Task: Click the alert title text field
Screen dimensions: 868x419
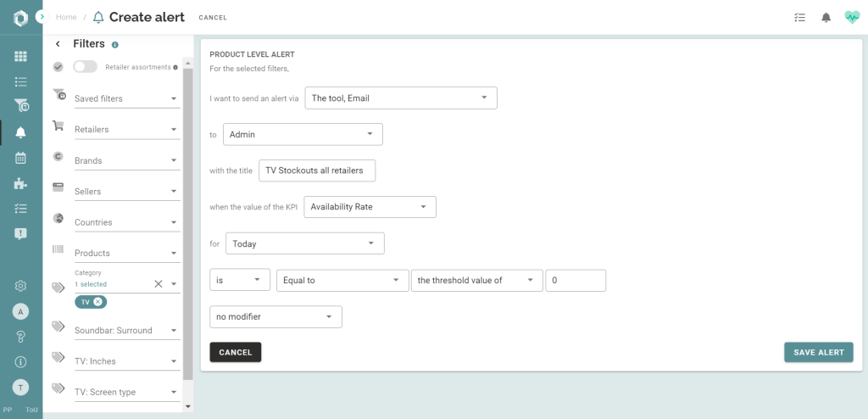Action: (316, 170)
